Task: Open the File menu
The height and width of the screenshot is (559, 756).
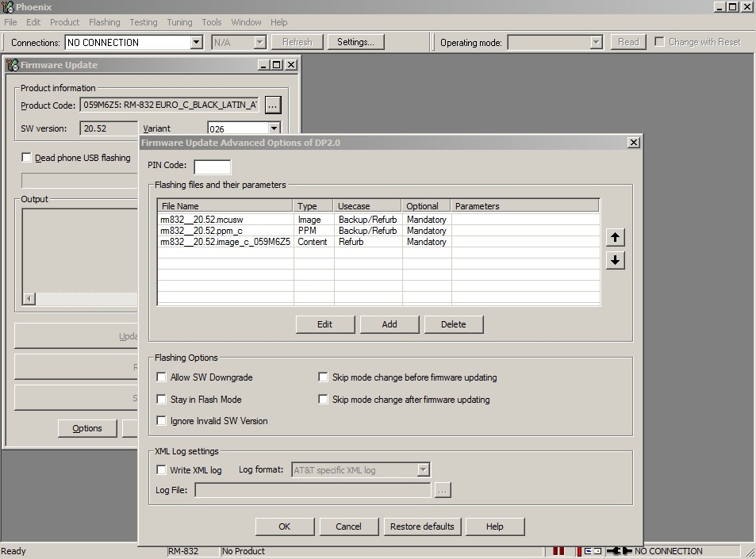Action: coord(10,22)
